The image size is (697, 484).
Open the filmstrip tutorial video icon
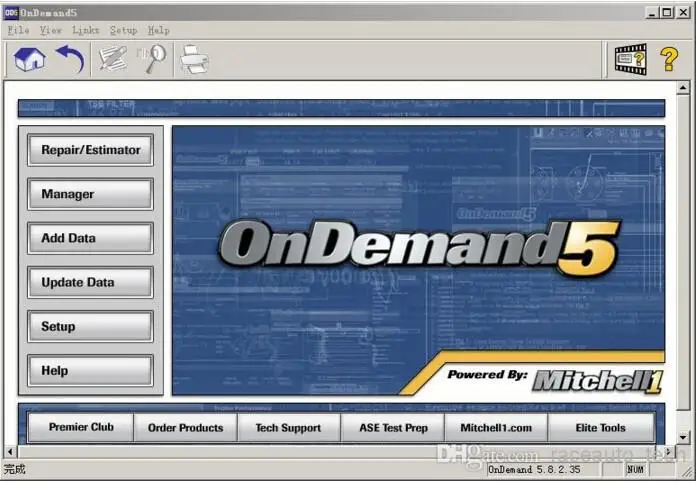click(630, 59)
